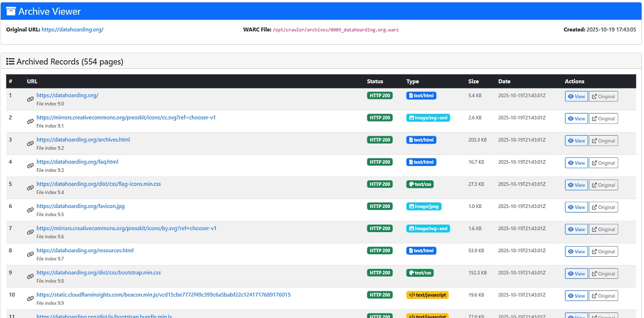644x318 pixels.
Task: Click the link icon beside archives.html
Action: 30,144
